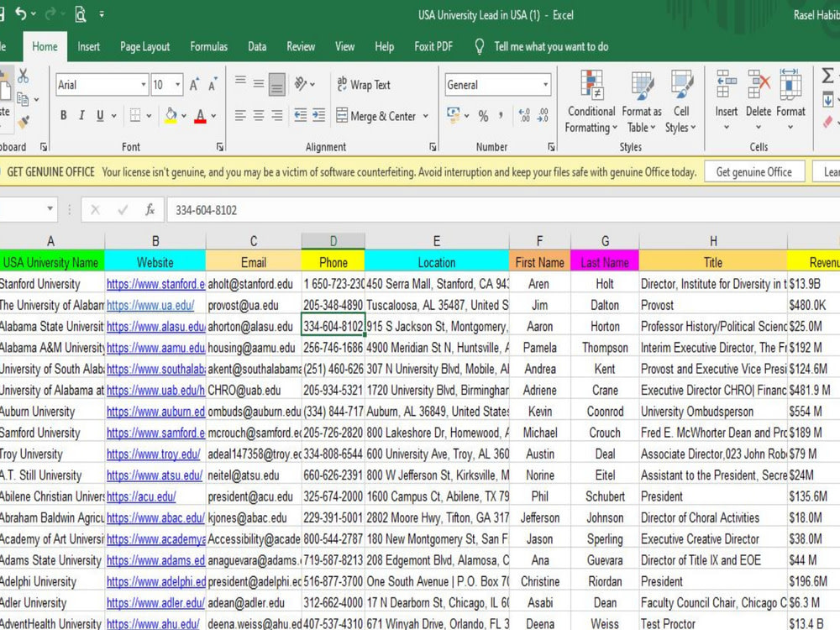
Task: Align text left
Action: click(x=240, y=115)
